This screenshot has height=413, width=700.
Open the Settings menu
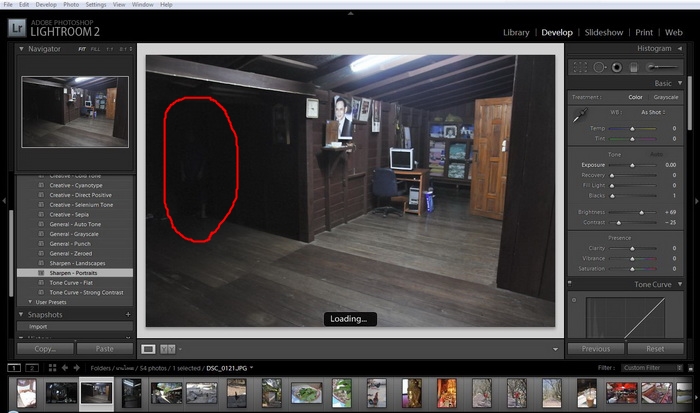click(x=96, y=4)
